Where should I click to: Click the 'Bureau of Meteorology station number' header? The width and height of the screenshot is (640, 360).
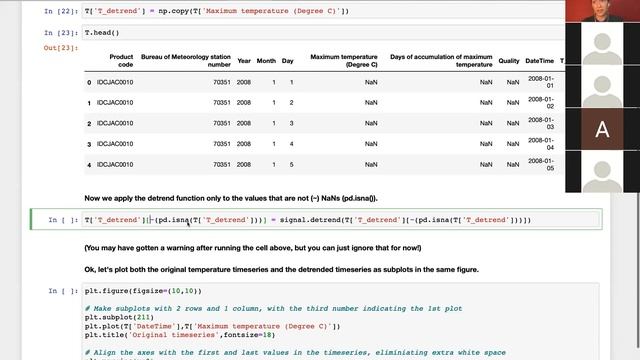(186, 60)
